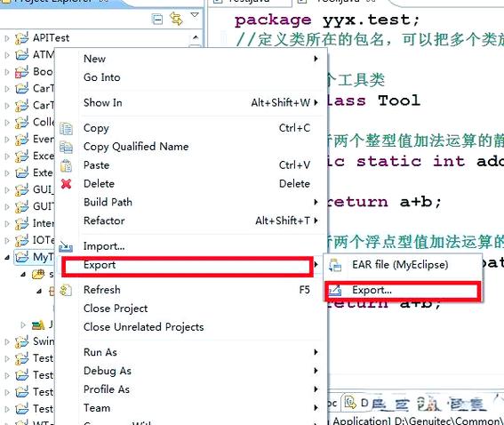Click 'package yyx.test;' line in editor
This screenshot has height=425, width=504.
327,20
